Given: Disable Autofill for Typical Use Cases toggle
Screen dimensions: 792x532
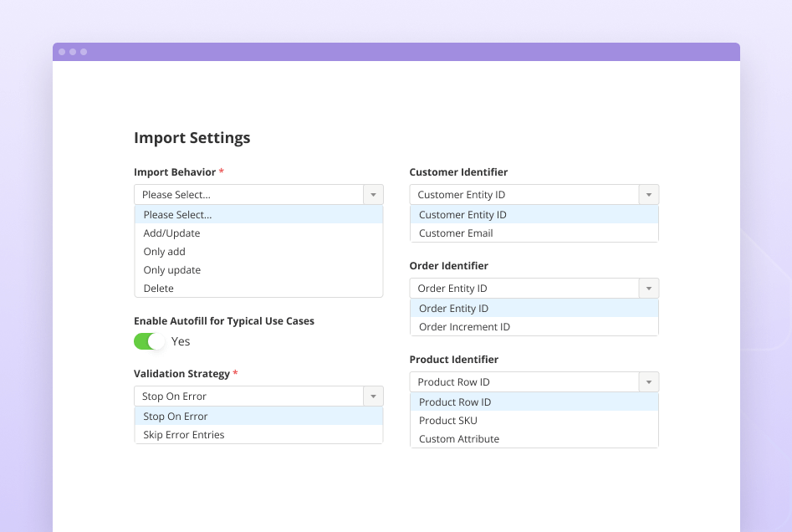Looking at the screenshot, I should (x=148, y=341).
